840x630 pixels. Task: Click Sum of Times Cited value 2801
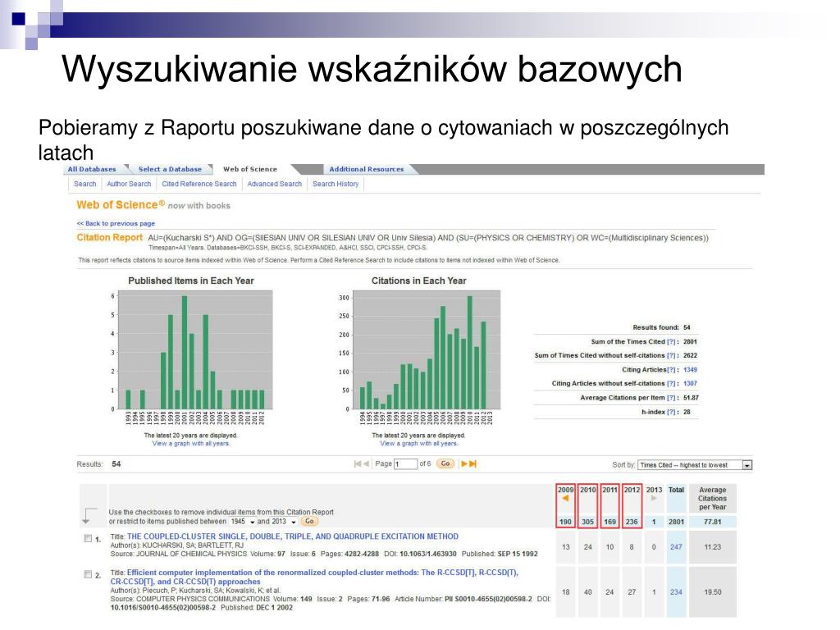(690, 342)
